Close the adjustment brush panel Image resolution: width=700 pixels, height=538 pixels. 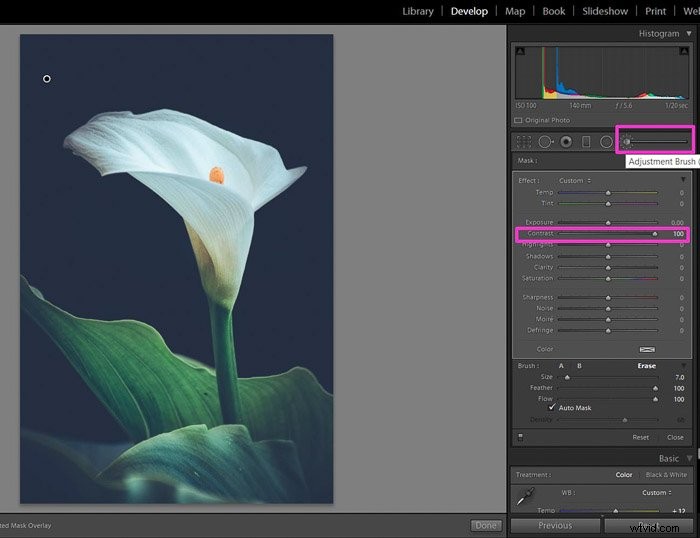[x=675, y=437]
